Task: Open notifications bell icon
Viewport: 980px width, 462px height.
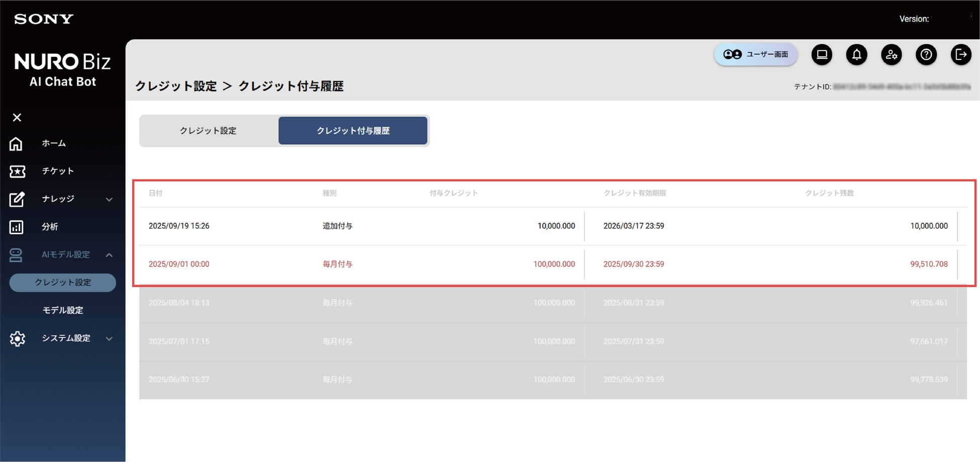Action: click(856, 54)
